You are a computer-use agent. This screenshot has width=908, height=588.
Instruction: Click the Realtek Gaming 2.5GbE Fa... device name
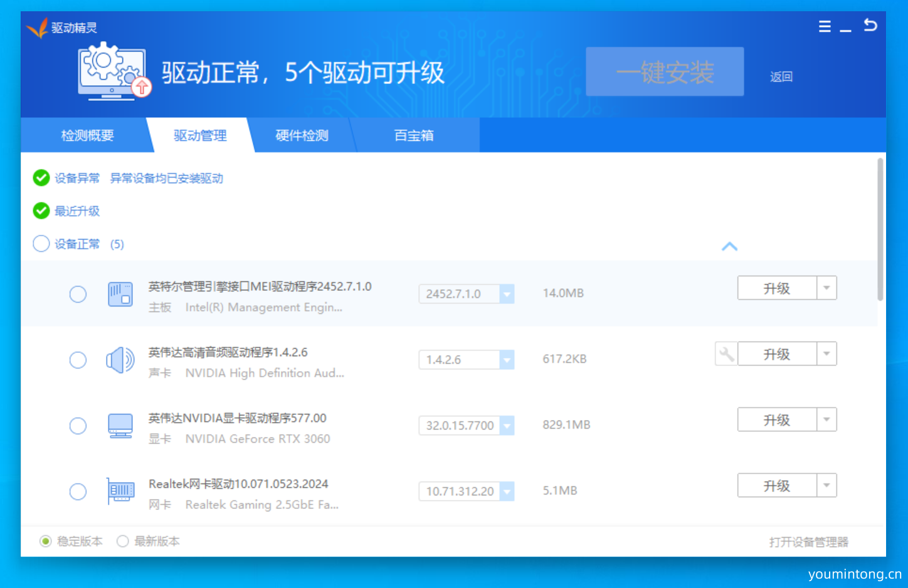pos(262,505)
